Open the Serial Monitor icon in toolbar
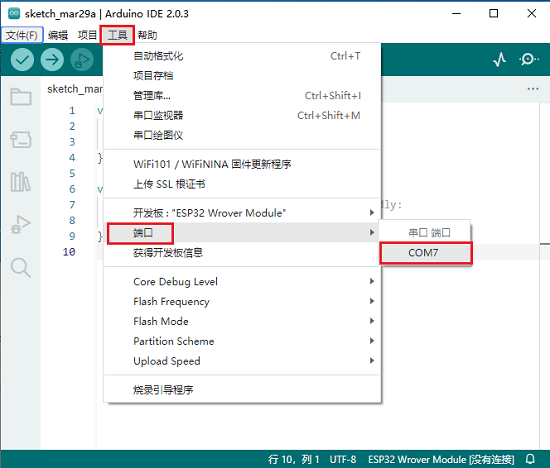Viewport: 550px width, 468px height. point(529,59)
